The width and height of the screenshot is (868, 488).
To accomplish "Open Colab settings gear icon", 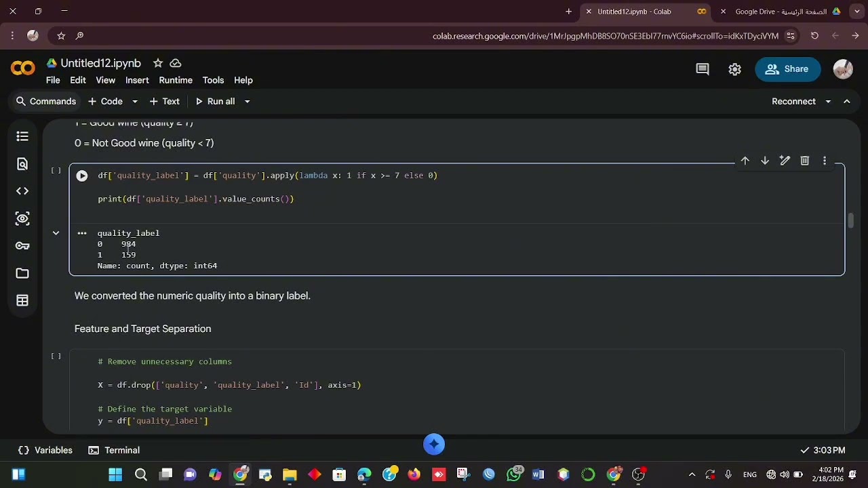I will click(x=735, y=69).
